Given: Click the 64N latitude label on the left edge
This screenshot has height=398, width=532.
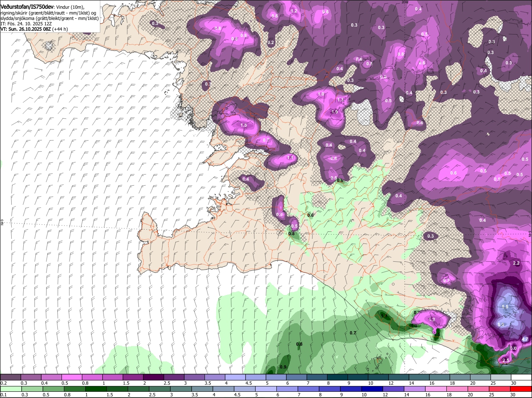Looking at the screenshot, I should click(2, 223).
